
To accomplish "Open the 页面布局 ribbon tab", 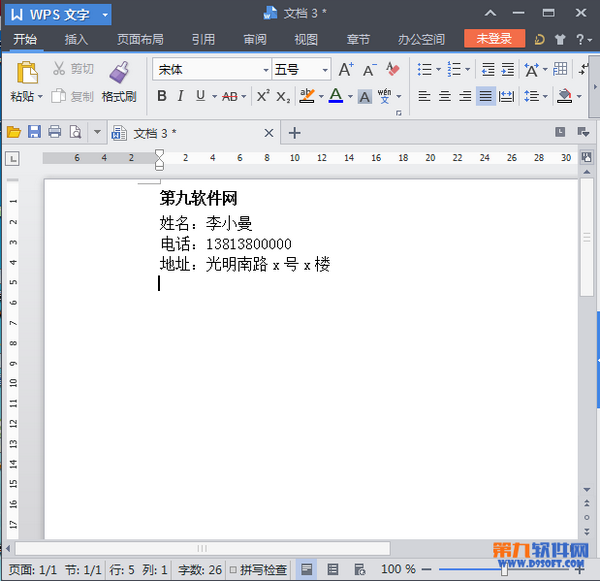I will (140, 40).
